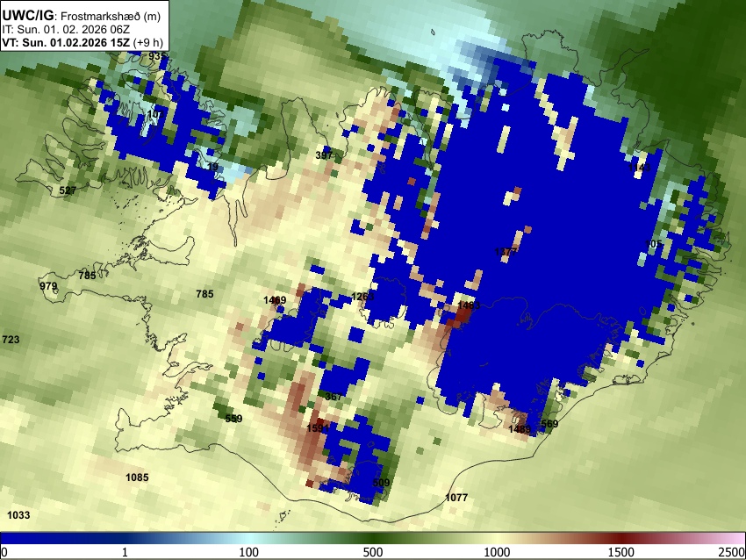Image resolution: width=746 pixels, height=560 pixels.
Task: Click the map value label "1489"
Action: point(520,429)
